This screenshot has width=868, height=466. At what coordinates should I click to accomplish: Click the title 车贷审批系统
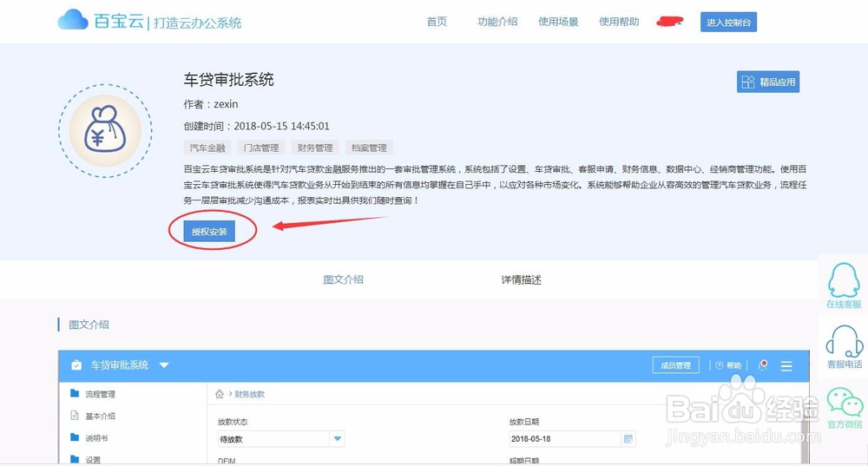(x=228, y=80)
